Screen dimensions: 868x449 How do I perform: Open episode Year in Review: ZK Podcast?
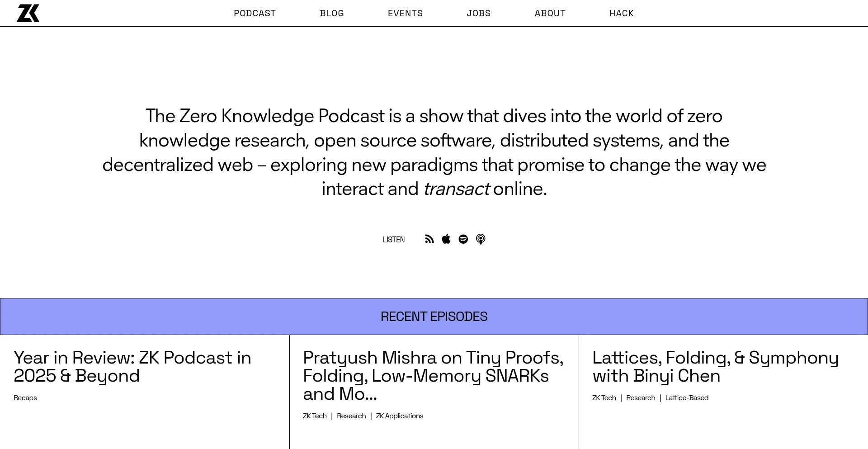[x=132, y=366]
